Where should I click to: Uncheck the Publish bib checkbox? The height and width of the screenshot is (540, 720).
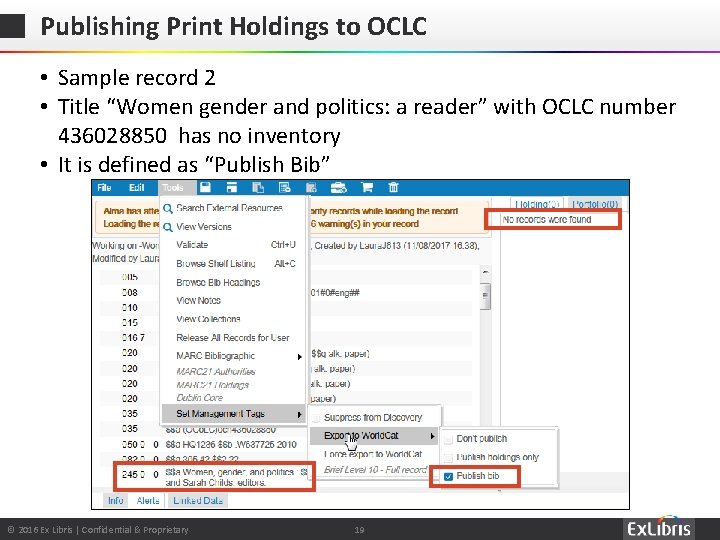(x=449, y=477)
